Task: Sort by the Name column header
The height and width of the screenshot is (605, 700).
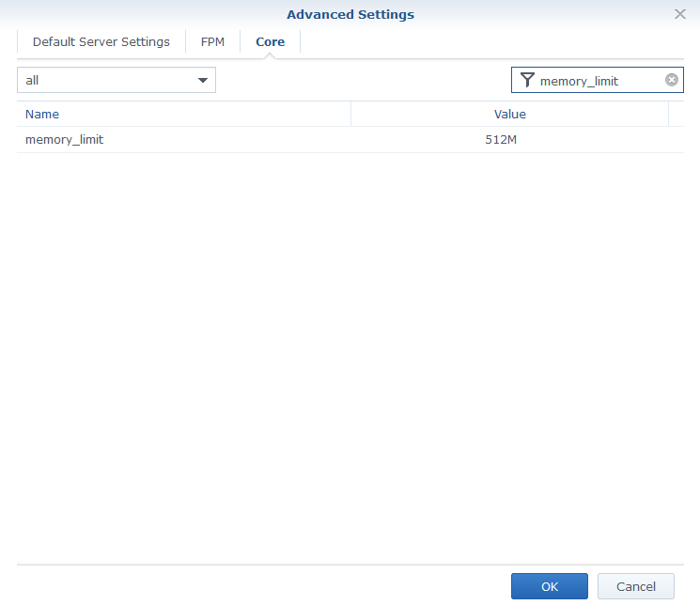Action: pos(183,114)
